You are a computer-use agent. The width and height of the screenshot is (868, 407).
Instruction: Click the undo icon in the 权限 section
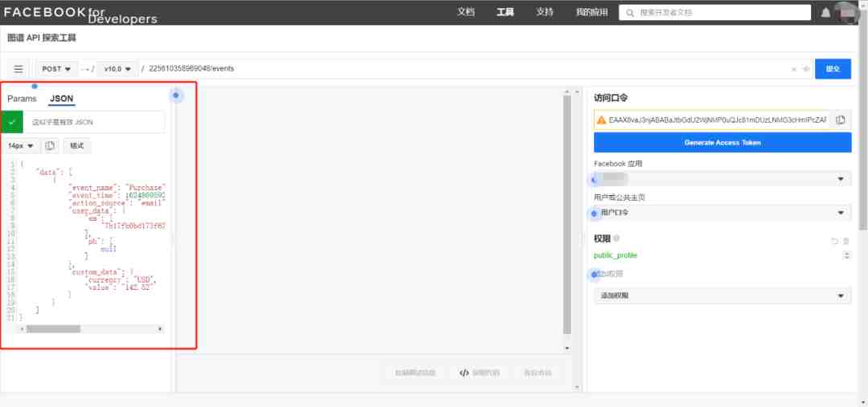pyautogui.click(x=834, y=241)
